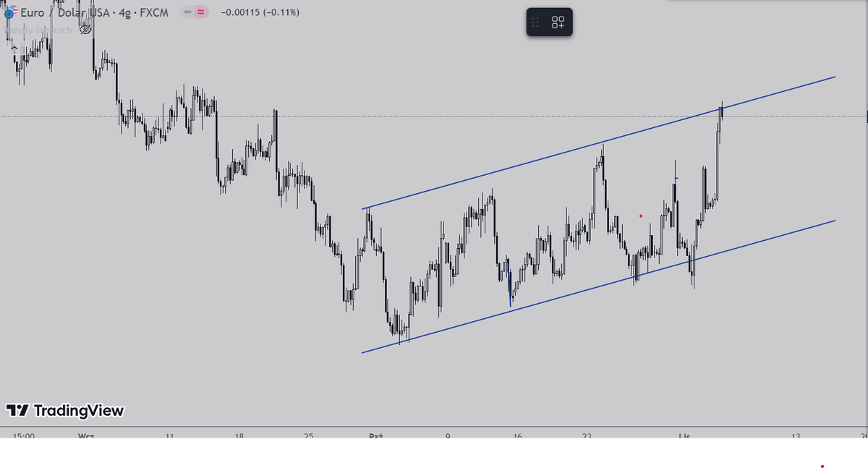Select the lower blue channel trend line

(599, 286)
